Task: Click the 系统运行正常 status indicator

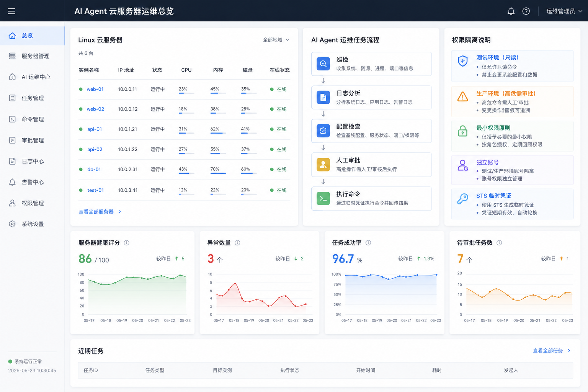Action: [25, 361]
